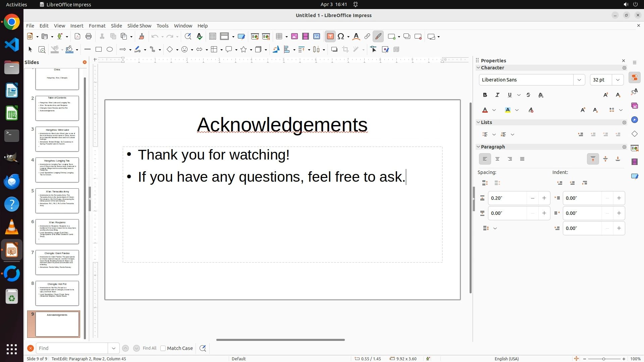Open the font name dropdown
Viewport: 644px width, 362px height.
coord(579,80)
